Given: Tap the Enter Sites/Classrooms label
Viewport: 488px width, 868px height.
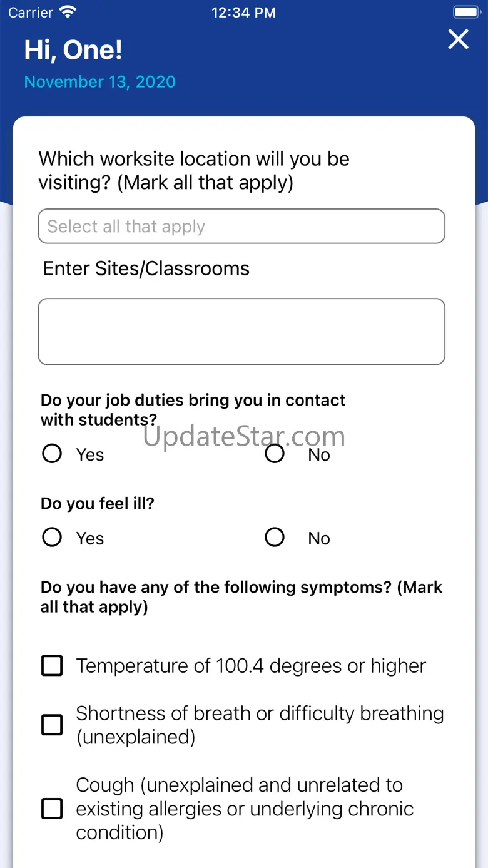Looking at the screenshot, I should tap(146, 268).
